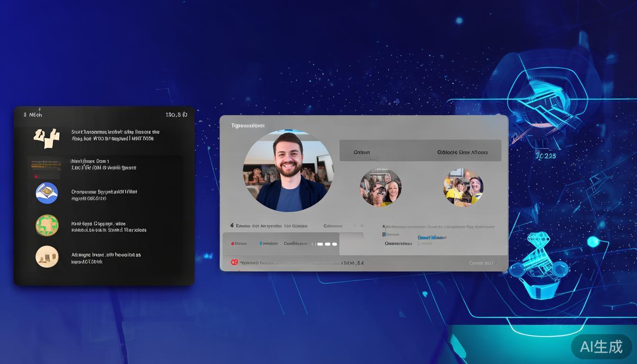The width and height of the screenshot is (637, 364).
Task: Select the right tab in the dark gray header bar
Action: [462, 152]
